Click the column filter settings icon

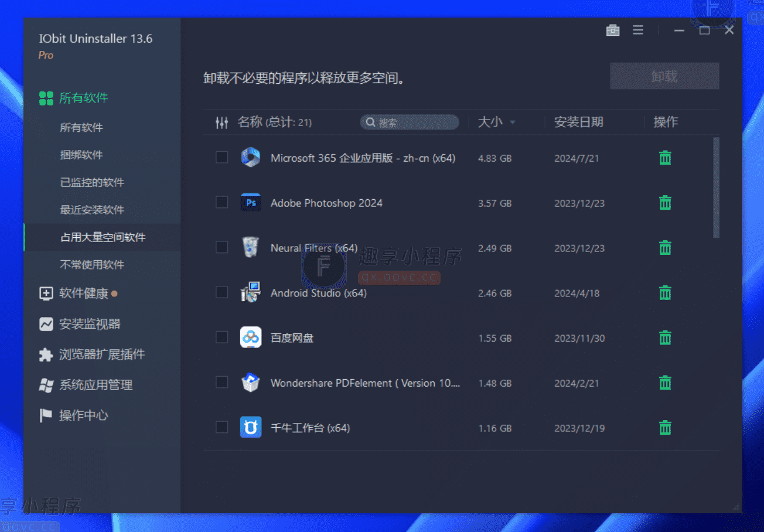221,122
